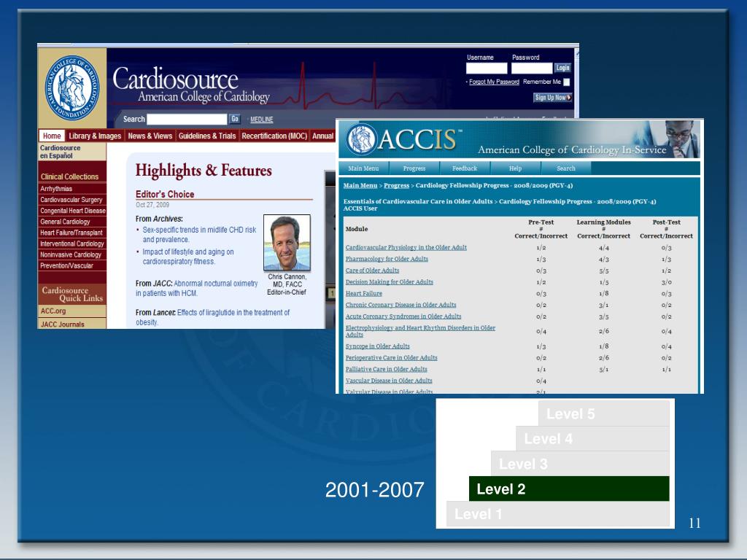Open the ACCIS Feedback nav item
This screenshot has width=747, height=560.
point(465,168)
